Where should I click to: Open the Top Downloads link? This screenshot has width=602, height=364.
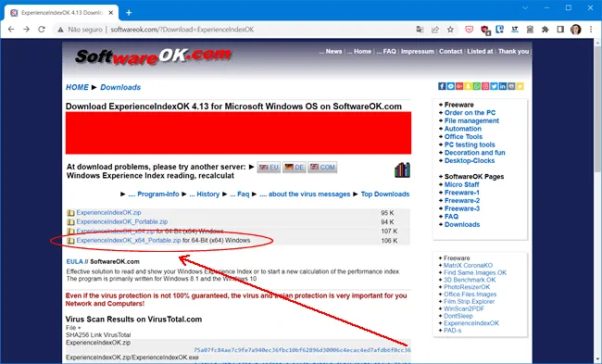tap(385, 195)
